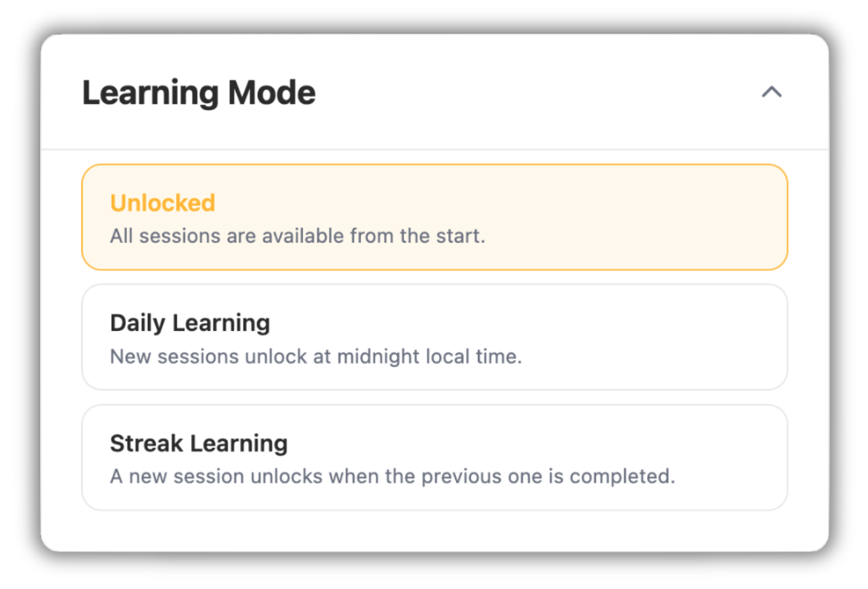Click the orange Unlocked title text
868x589 pixels.
click(x=163, y=203)
